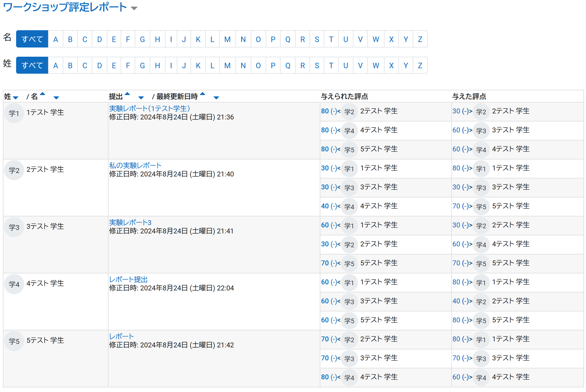Filter 姓 by letter K

coord(198,65)
